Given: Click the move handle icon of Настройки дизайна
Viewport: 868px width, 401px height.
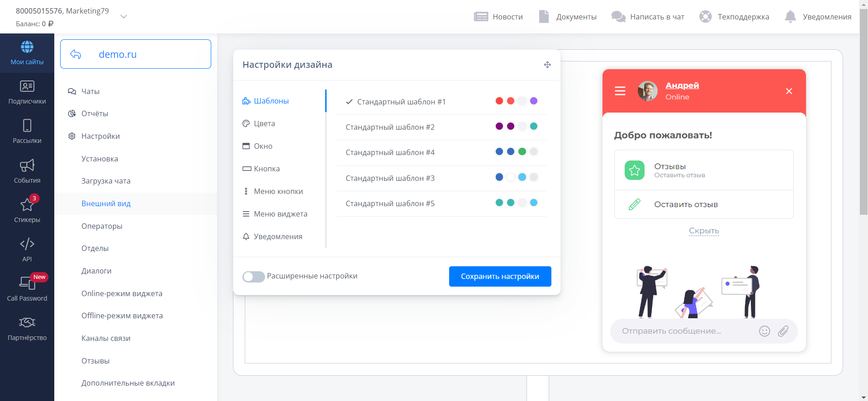Looking at the screenshot, I should click(547, 65).
